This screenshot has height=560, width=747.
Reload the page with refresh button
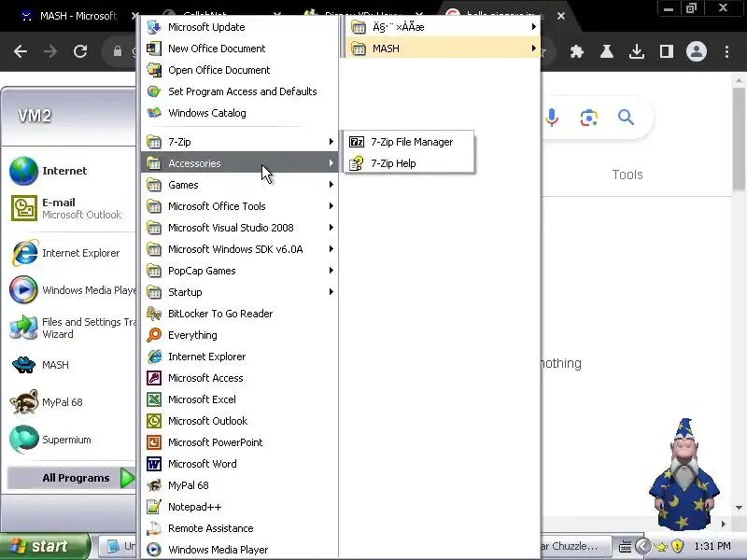(80, 51)
